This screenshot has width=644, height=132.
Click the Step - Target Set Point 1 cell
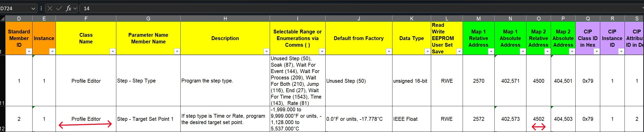148,119
